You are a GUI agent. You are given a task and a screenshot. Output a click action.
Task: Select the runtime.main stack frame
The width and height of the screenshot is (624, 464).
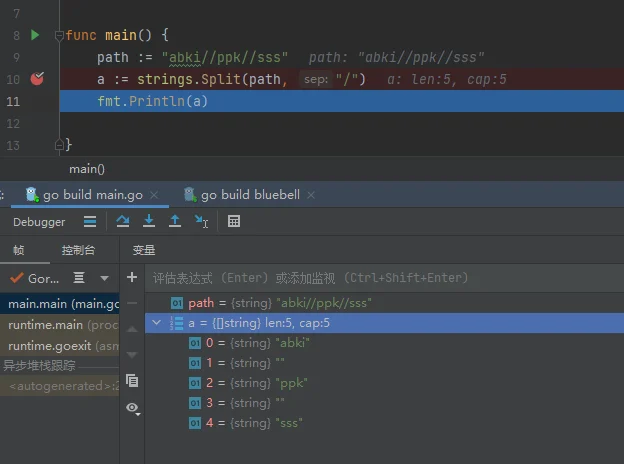(x=60, y=325)
